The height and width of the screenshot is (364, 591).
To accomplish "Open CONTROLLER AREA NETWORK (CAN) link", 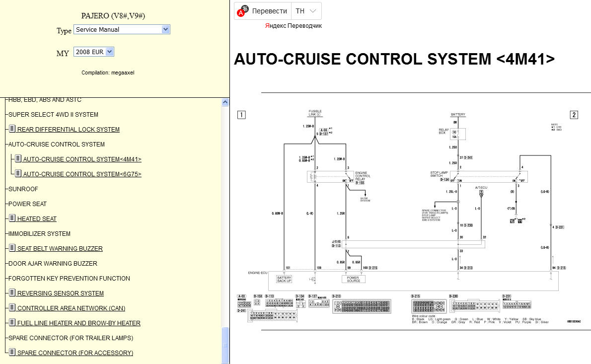I will (71, 308).
